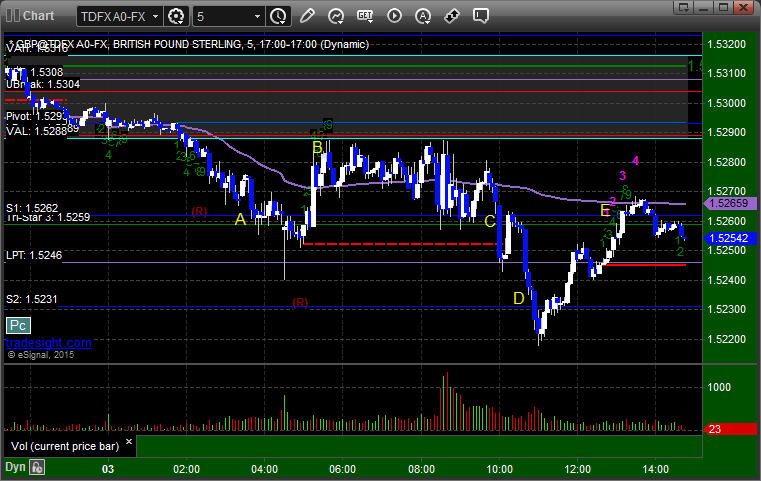Click the 'VAL: 1.5288' level label
Screen dimensions: 761x481
36,131
